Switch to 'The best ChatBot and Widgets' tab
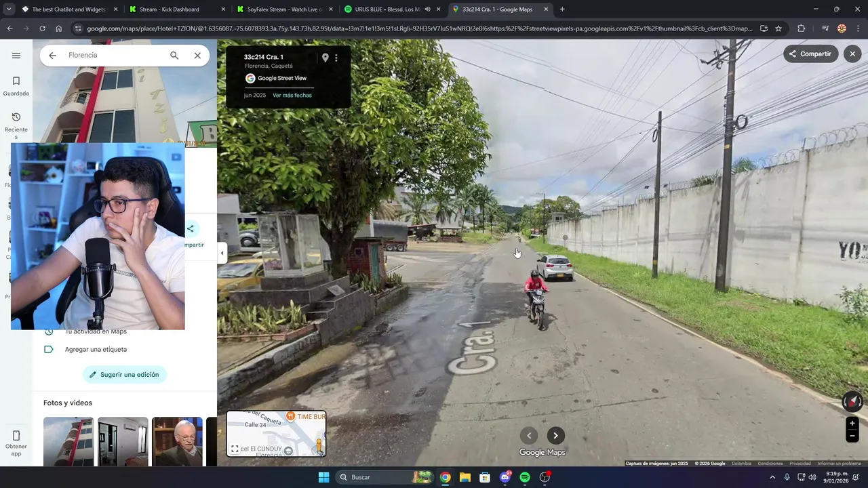Viewport: 868px width, 488px height. [69, 9]
